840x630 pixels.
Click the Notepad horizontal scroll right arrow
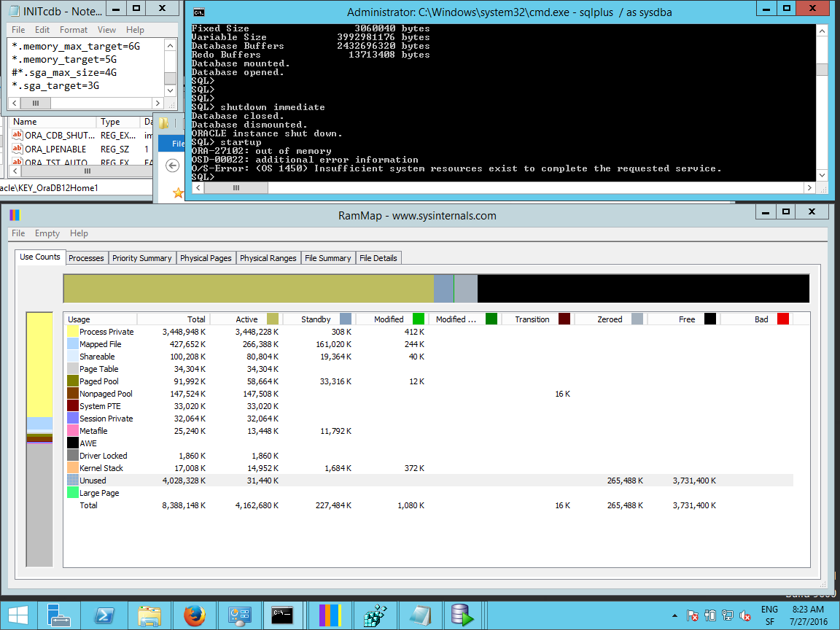[157, 103]
